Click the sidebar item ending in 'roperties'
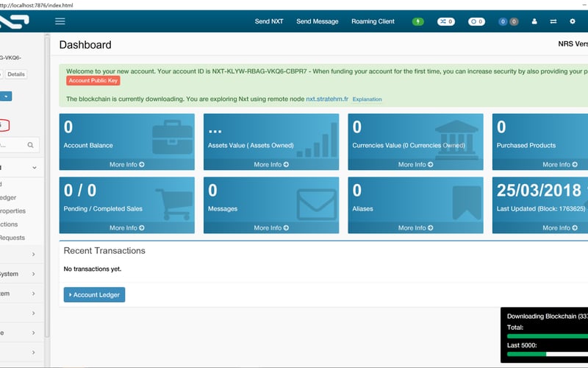This screenshot has width=588, height=368. (x=12, y=211)
